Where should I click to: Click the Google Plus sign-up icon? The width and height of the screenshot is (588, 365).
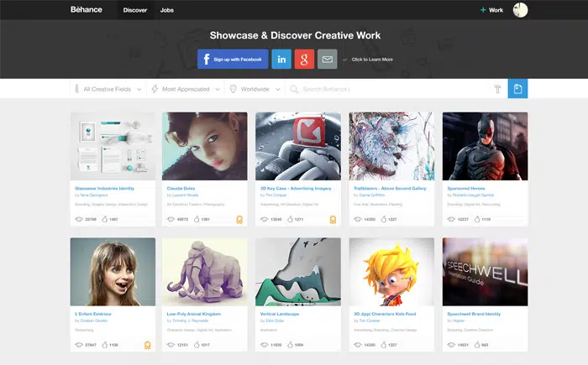coord(305,59)
